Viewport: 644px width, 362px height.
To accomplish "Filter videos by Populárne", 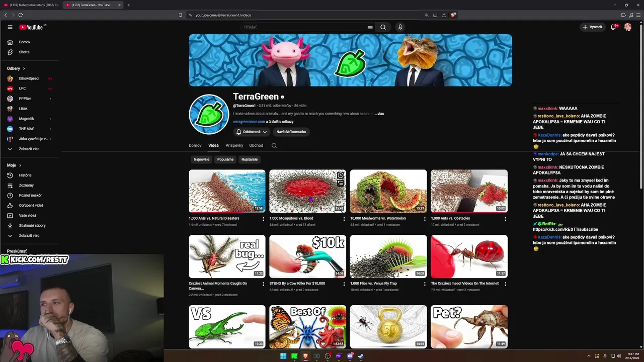I will pyautogui.click(x=225, y=159).
